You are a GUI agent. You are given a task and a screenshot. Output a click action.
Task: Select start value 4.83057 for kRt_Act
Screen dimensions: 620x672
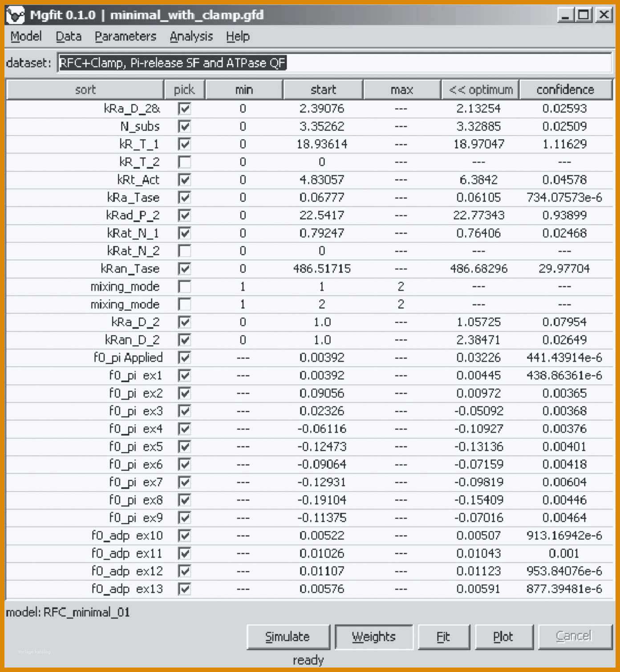(x=322, y=180)
